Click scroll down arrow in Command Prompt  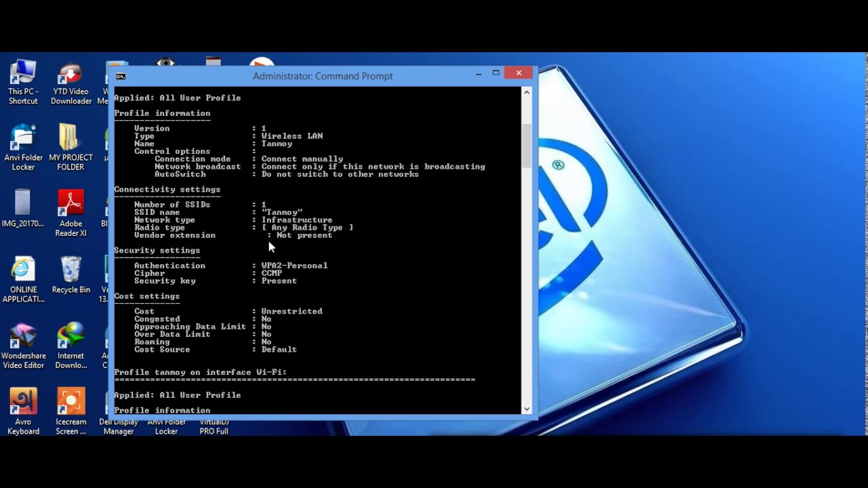click(x=526, y=409)
